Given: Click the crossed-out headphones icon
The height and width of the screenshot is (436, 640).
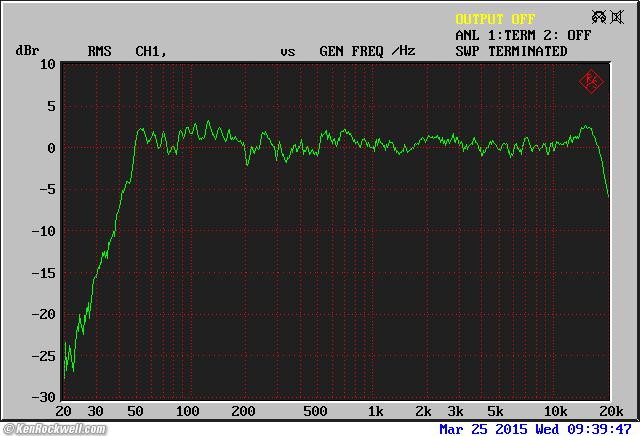Looking at the screenshot, I should click(x=599, y=17).
